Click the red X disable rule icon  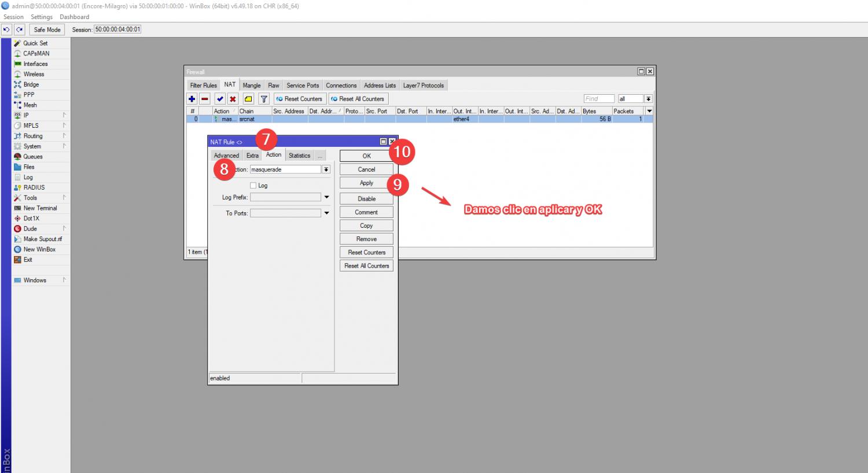click(233, 99)
